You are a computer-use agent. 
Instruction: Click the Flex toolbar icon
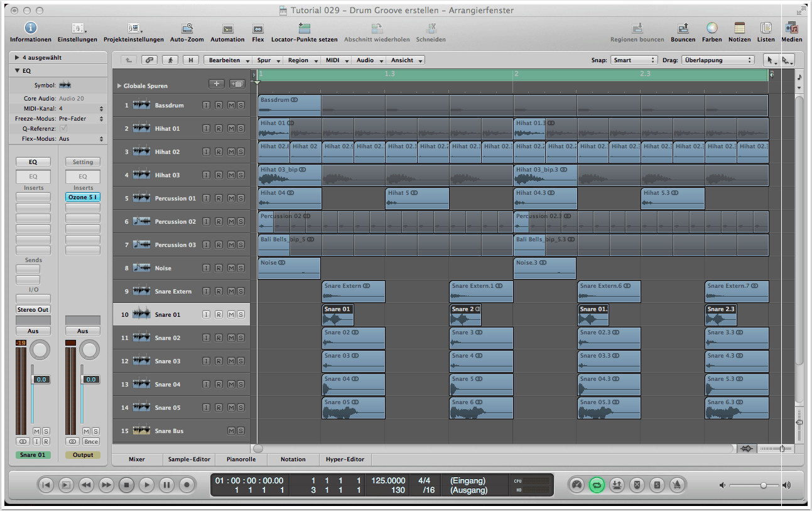[257, 28]
